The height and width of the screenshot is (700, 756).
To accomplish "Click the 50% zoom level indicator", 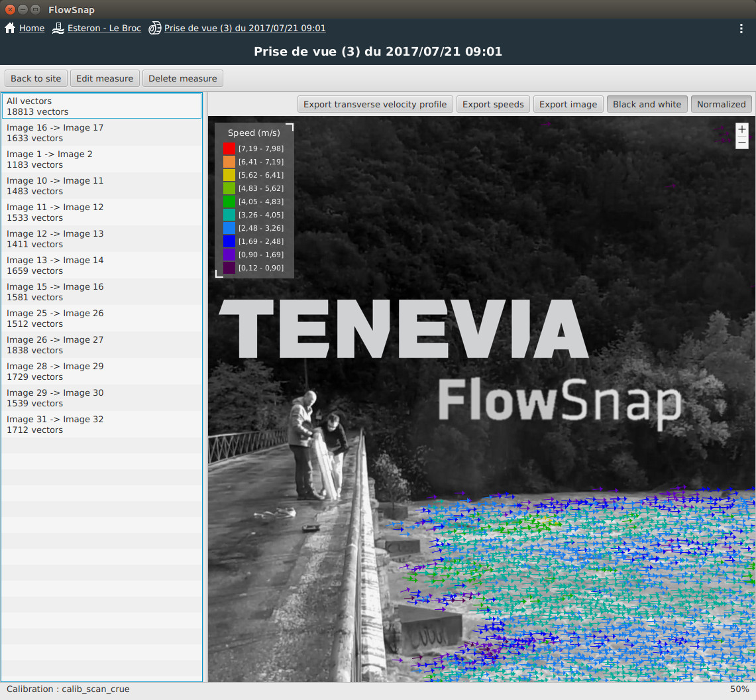I will (739, 689).
